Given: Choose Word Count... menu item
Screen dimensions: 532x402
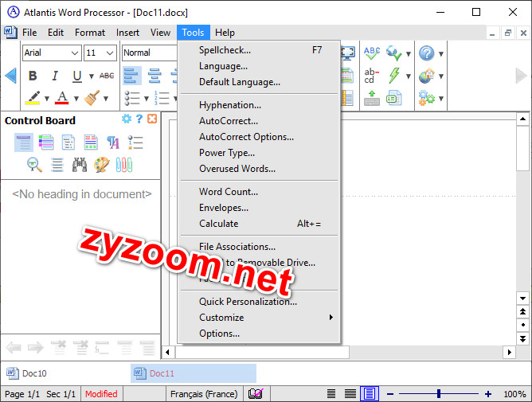Looking at the screenshot, I should [259, 192].
